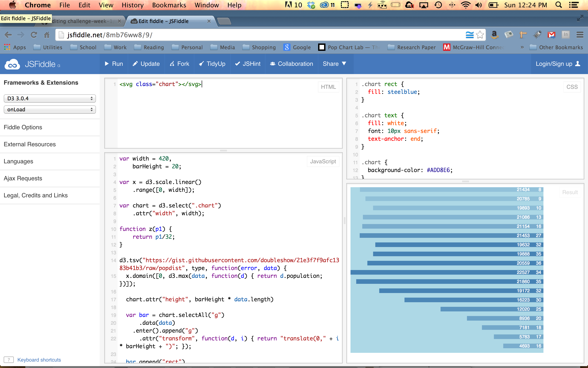Open the Chrome hamburger menu

pos(580,35)
